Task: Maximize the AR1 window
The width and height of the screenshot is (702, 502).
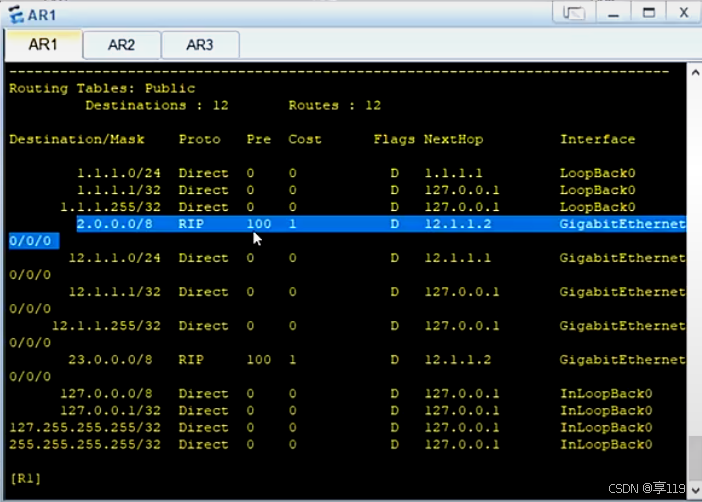Action: click(x=649, y=13)
